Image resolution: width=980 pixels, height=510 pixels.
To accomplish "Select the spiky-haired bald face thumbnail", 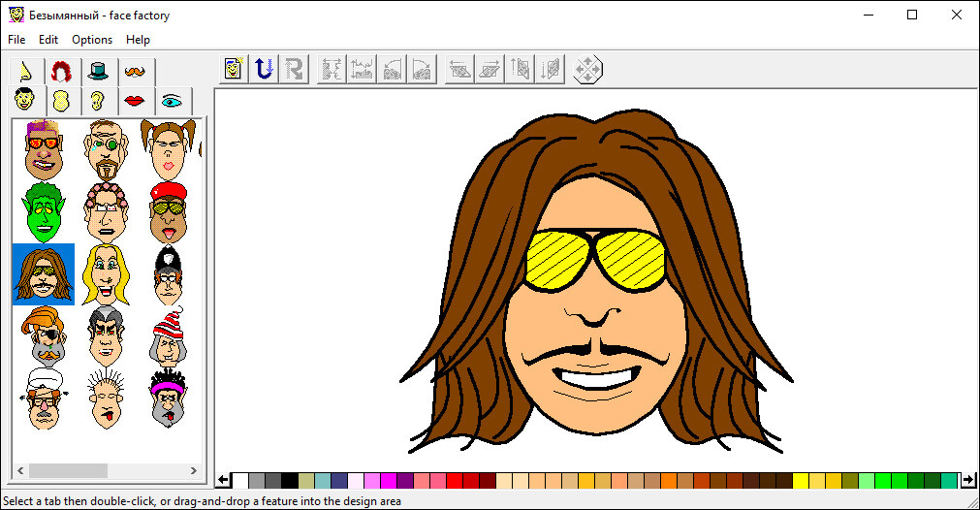I will coord(106,398).
